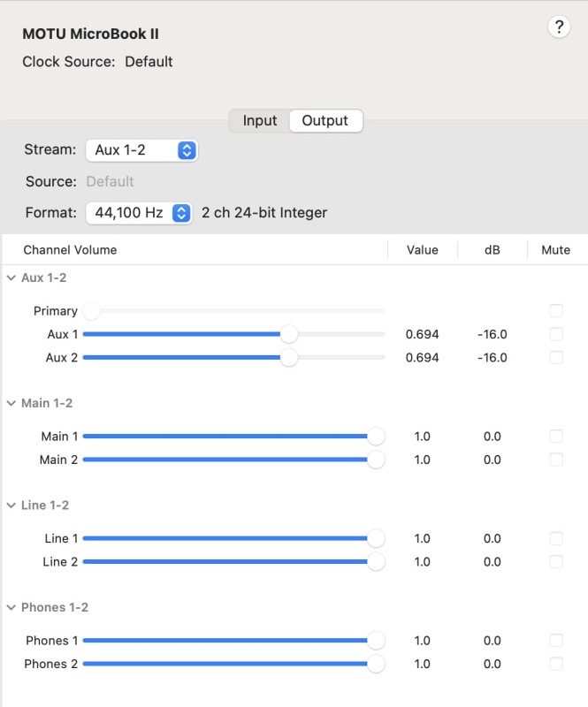
Task: Open the help question mark button
Action: coord(559,27)
